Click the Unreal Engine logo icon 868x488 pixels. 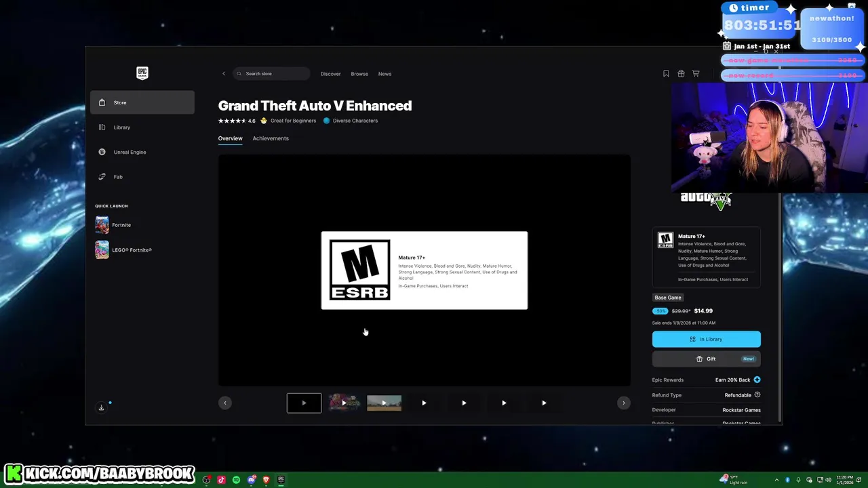(x=102, y=152)
